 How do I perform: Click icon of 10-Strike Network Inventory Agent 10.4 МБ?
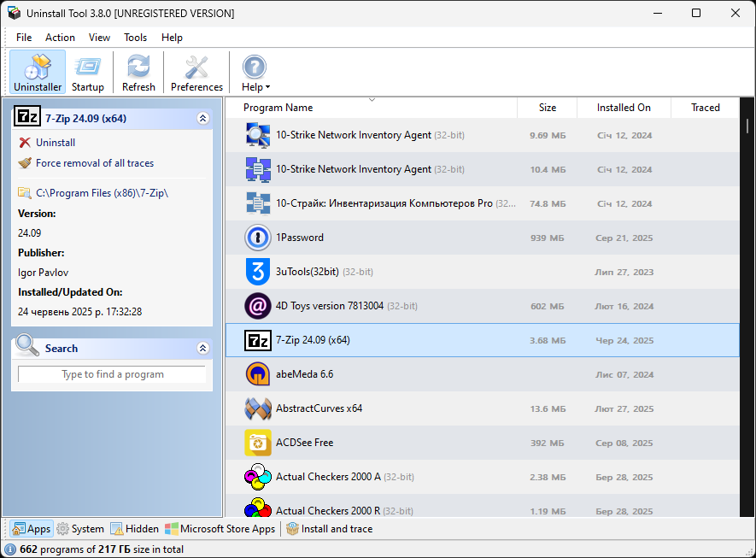coord(257,169)
